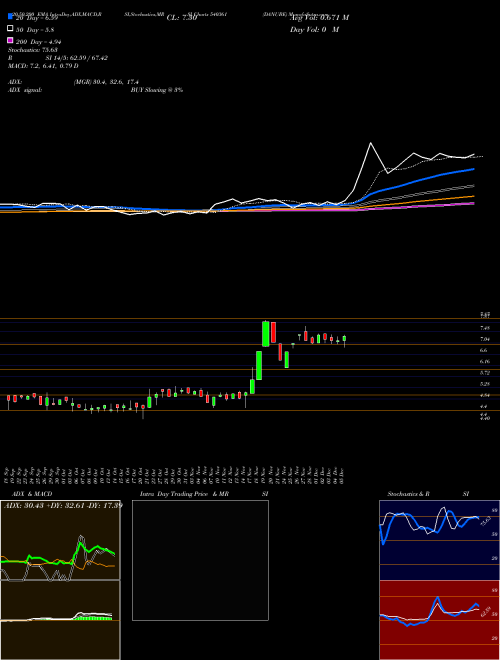The image size is (500, 660).
Task: Click the 'Intra Day Trading Price & MR' title
Action: pyautogui.click(x=184, y=494)
